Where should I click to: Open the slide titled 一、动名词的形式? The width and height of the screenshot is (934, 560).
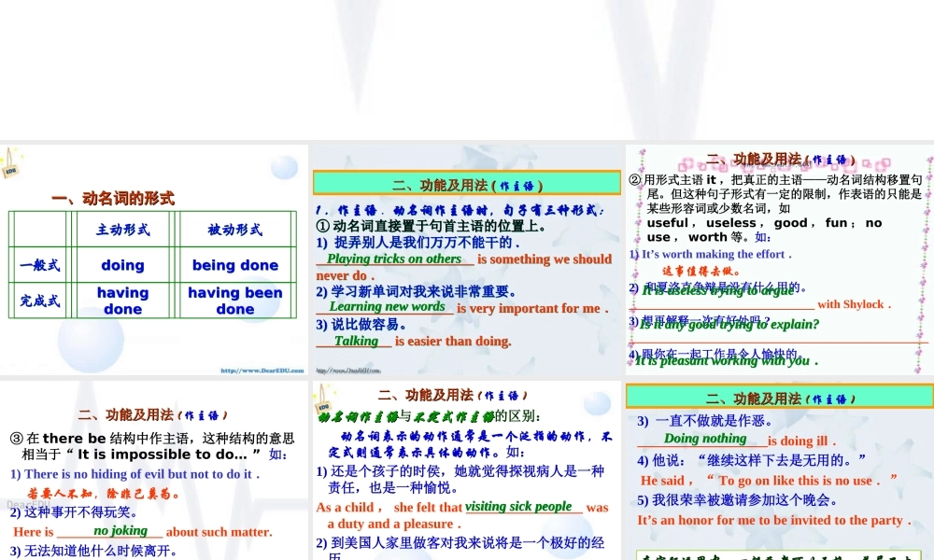(154, 259)
